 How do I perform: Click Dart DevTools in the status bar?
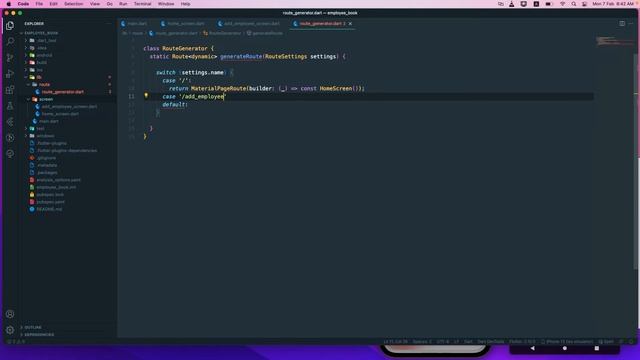[x=491, y=342]
